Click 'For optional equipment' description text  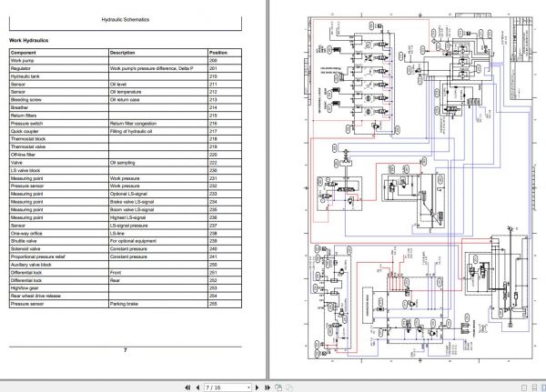tap(134, 241)
